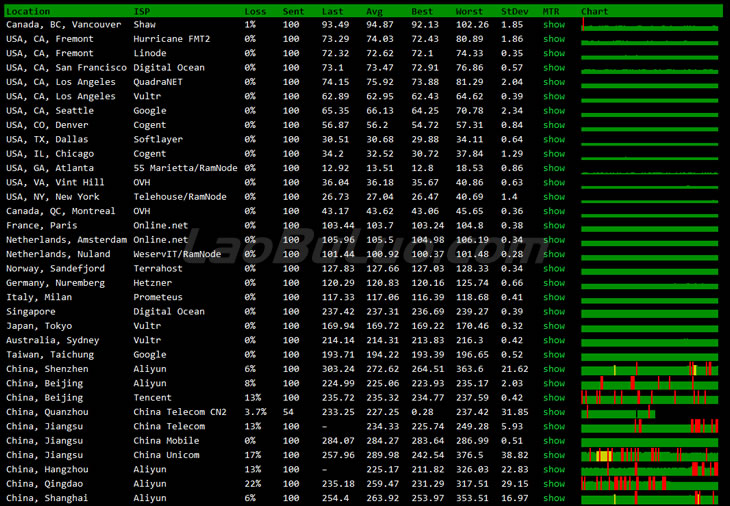Click the Last column header
The height and width of the screenshot is (506, 730).
[x=332, y=11]
